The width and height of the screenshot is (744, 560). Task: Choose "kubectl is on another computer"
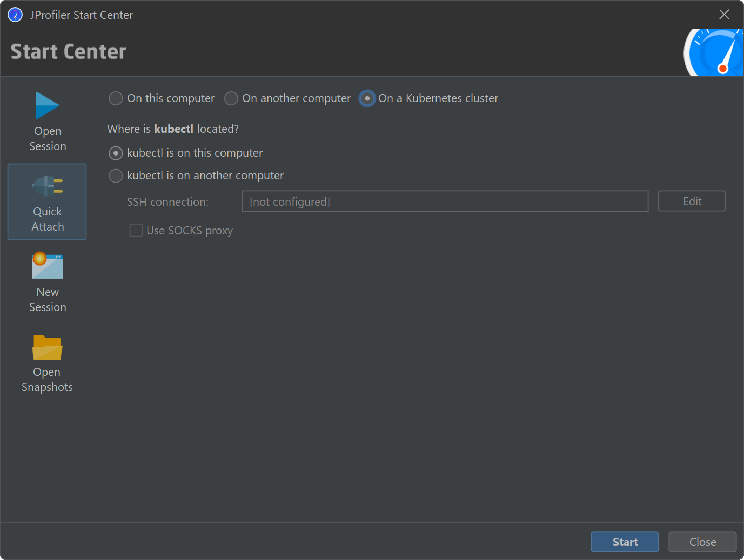click(x=116, y=176)
